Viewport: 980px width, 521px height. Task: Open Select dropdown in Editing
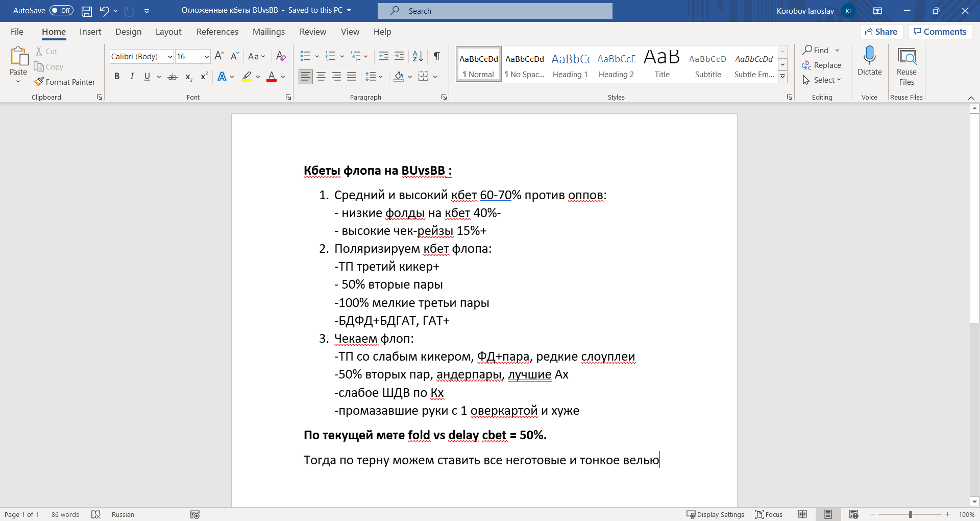pyautogui.click(x=822, y=80)
